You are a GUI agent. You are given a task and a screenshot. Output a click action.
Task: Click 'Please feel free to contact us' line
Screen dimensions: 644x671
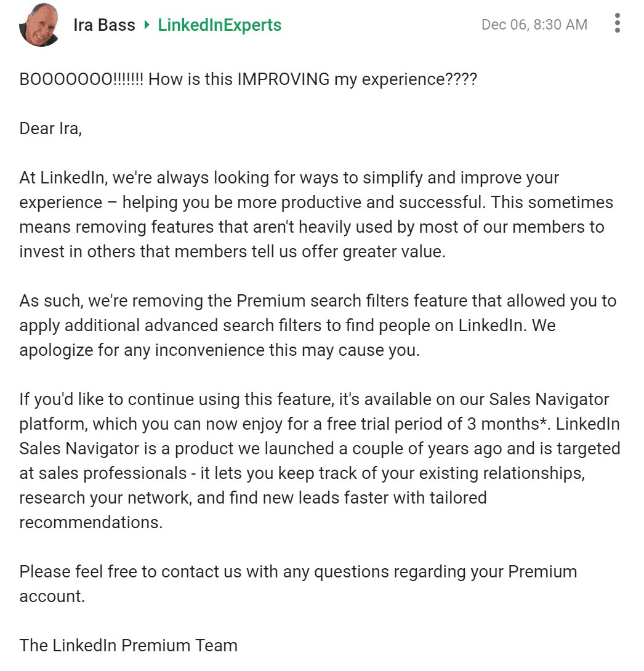tap(298, 572)
